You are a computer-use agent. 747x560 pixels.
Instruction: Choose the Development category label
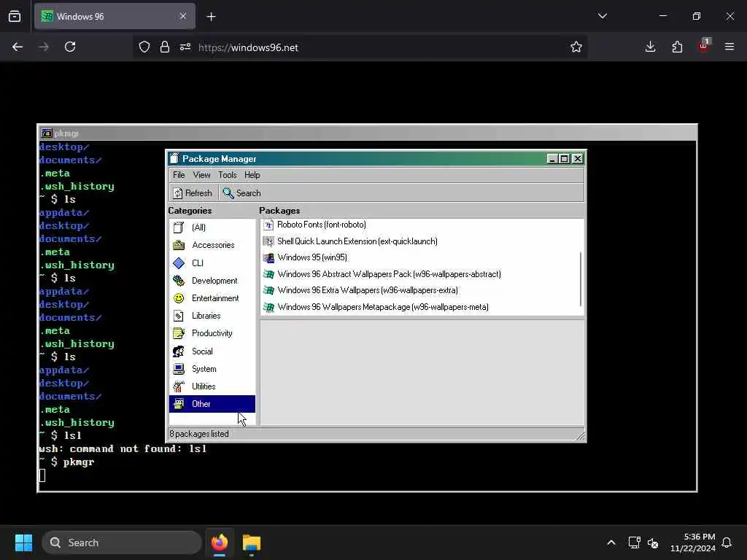[214, 281]
